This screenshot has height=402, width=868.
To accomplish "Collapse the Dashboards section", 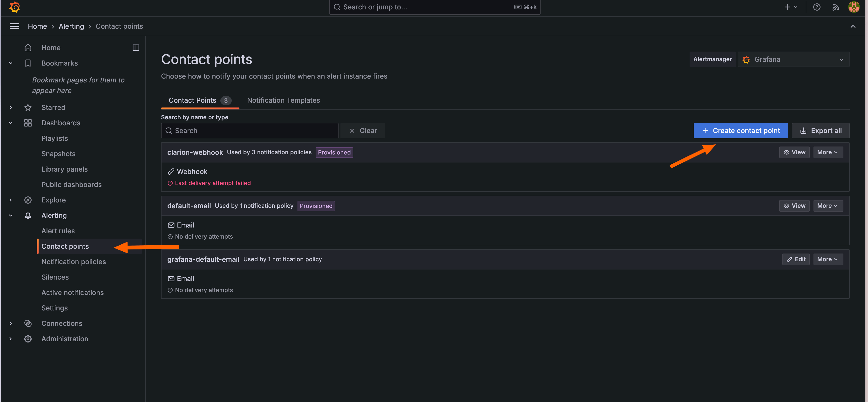I will click(x=10, y=123).
